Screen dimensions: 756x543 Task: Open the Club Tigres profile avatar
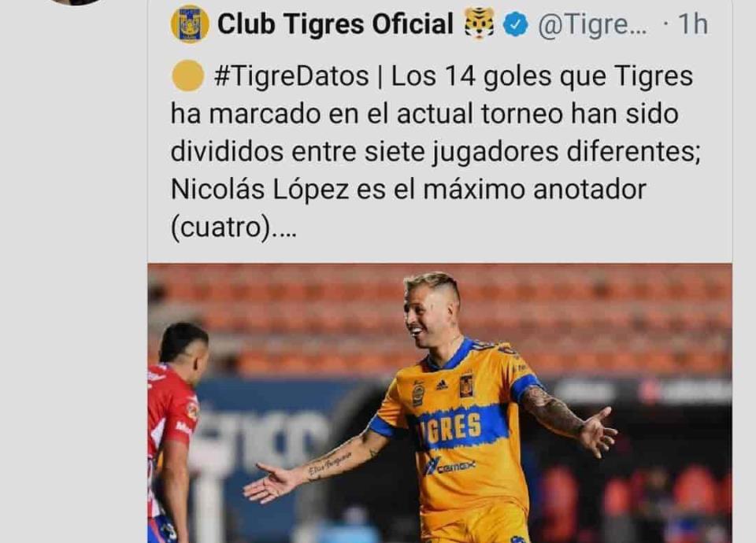pos(190,24)
